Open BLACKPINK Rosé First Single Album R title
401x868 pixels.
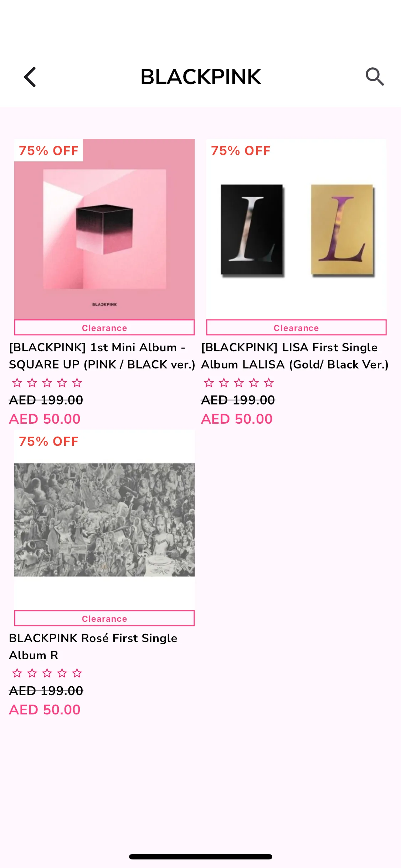[x=93, y=647]
